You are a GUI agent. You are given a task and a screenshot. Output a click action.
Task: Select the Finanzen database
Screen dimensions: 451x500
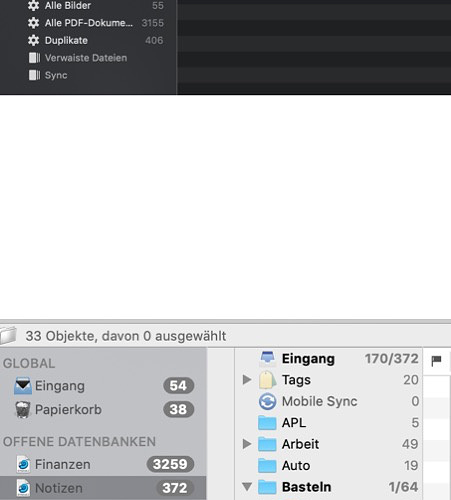click(x=103, y=464)
